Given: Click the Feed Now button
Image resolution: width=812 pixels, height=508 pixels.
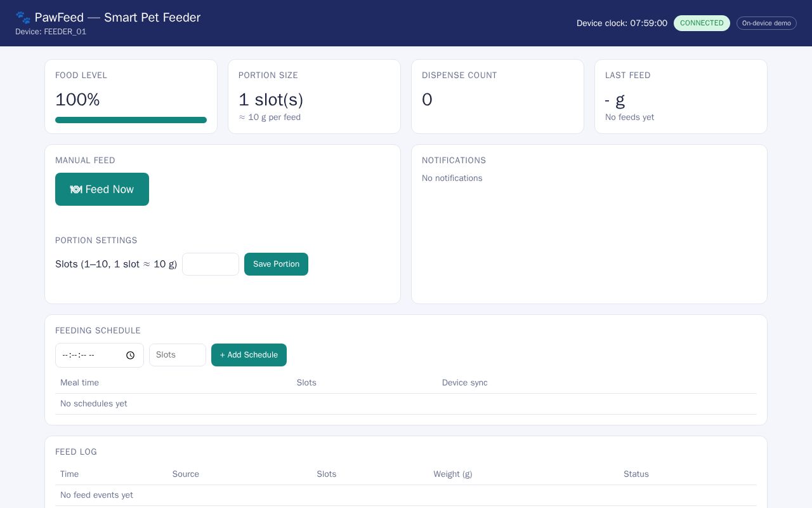Looking at the screenshot, I should [102, 189].
